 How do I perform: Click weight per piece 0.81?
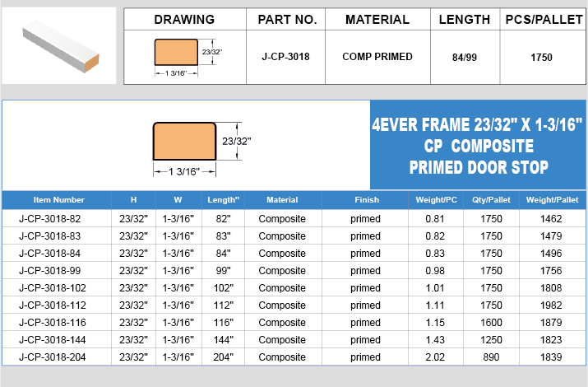pos(435,219)
